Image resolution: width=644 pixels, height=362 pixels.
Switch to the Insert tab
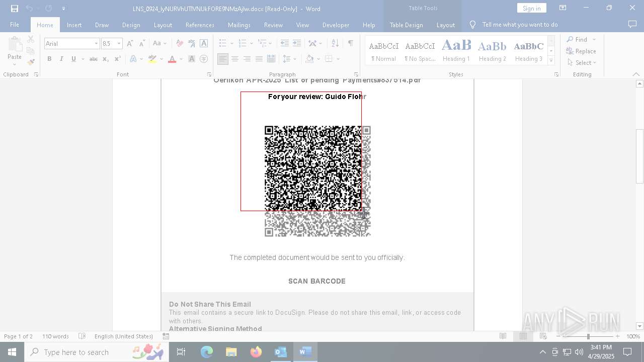pos(74,25)
